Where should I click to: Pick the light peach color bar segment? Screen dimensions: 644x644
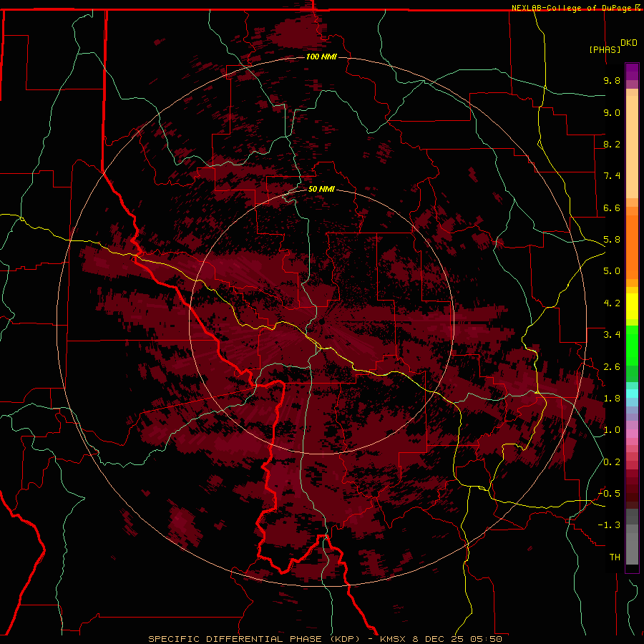[632, 147]
